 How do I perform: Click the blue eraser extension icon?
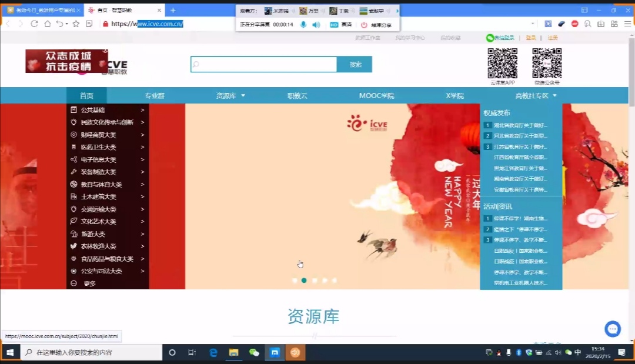point(562,24)
